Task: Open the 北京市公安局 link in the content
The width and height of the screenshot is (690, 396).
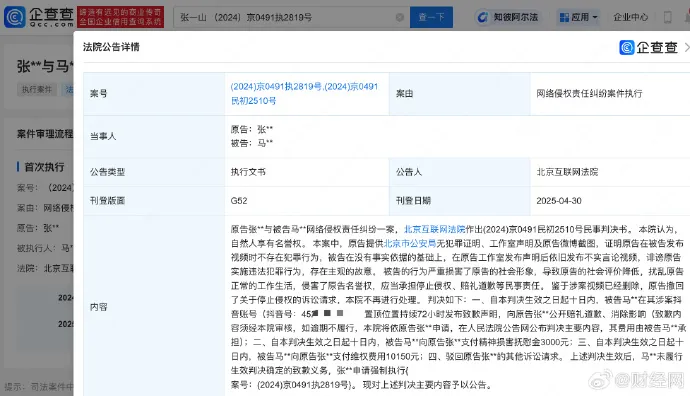Action: (410, 243)
